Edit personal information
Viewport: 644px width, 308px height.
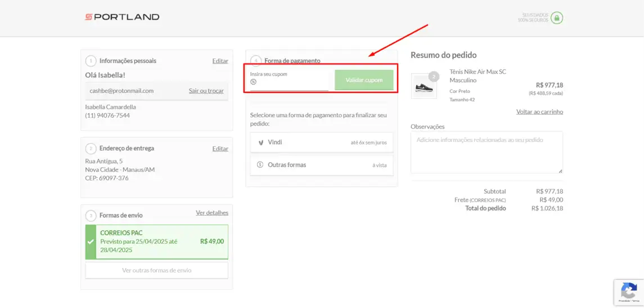[220, 61]
